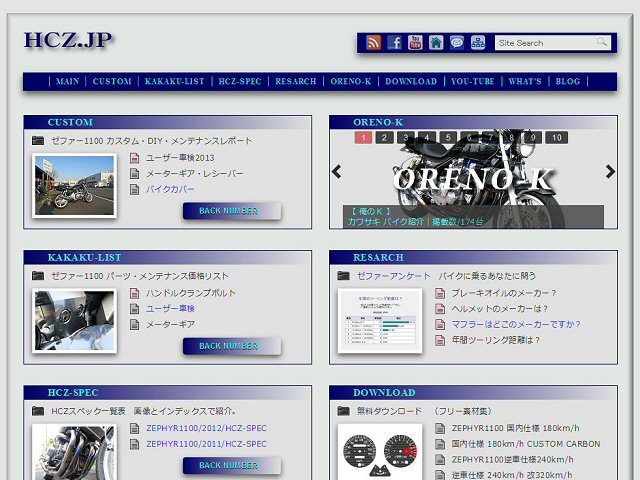The height and width of the screenshot is (480, 640).
Task: Click the HCZ.JP site logo
Action: [x=68, y=40]
